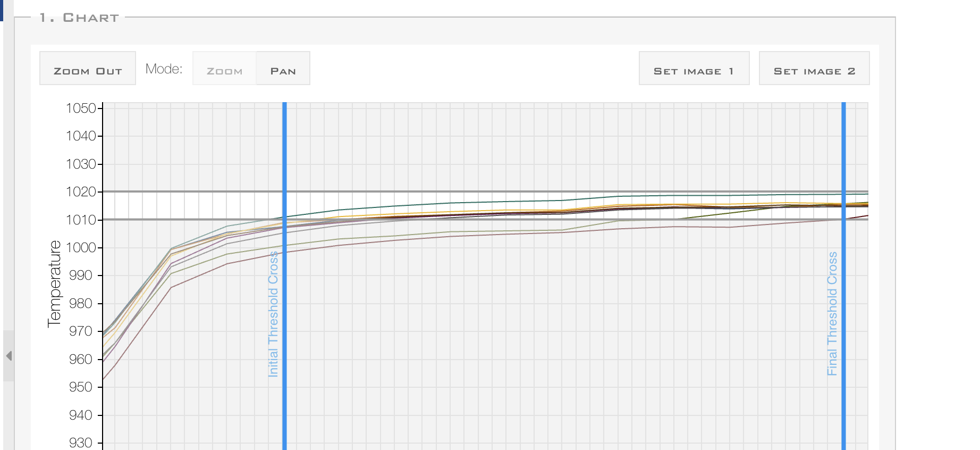Click the Temperature axis title
Image resolution: width=980 pixels, height=450 pixels.
click(54, 284)
